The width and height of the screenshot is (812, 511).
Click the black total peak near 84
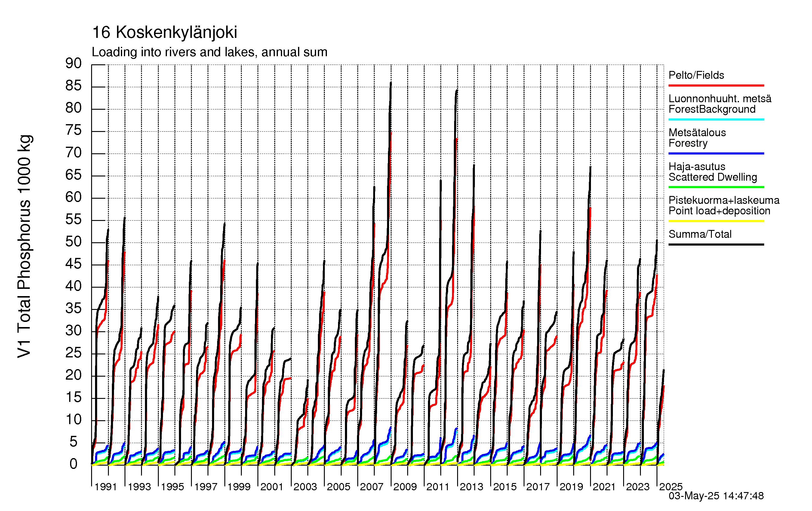[457, 91]
